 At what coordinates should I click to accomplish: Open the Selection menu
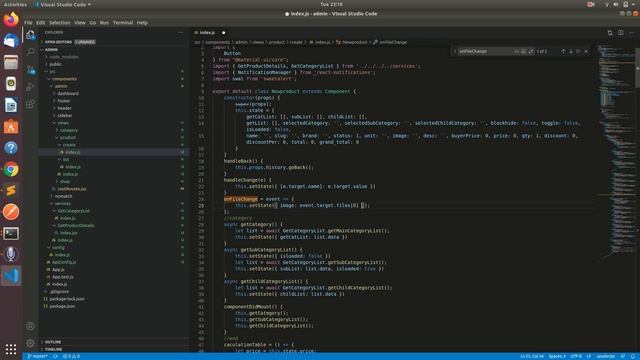click(x=60, y=22)
